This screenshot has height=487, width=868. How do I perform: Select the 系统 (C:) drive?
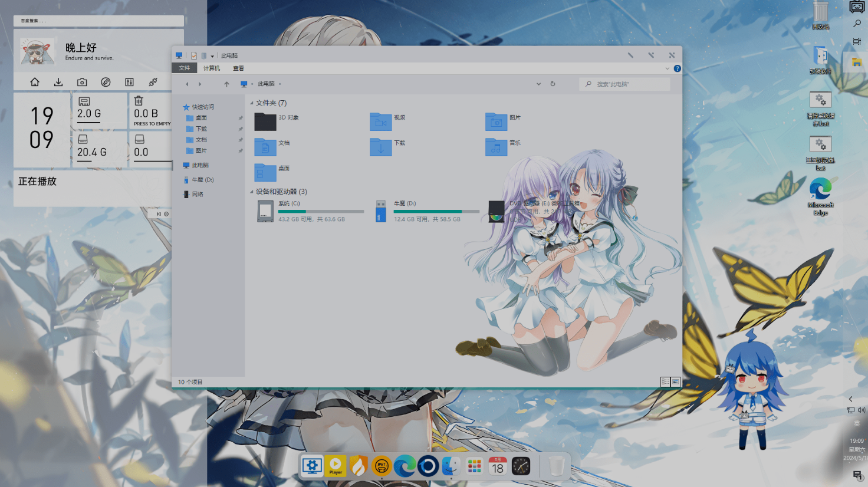(310, 211)
